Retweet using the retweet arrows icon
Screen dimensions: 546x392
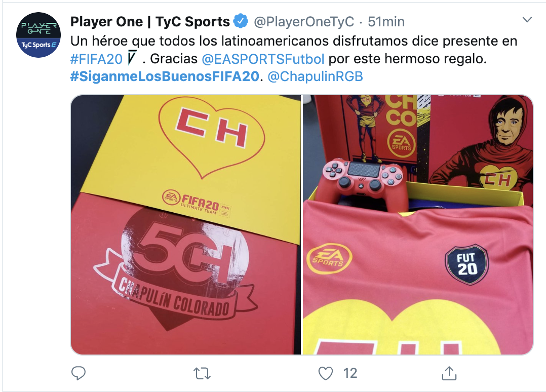click(202, 374)
